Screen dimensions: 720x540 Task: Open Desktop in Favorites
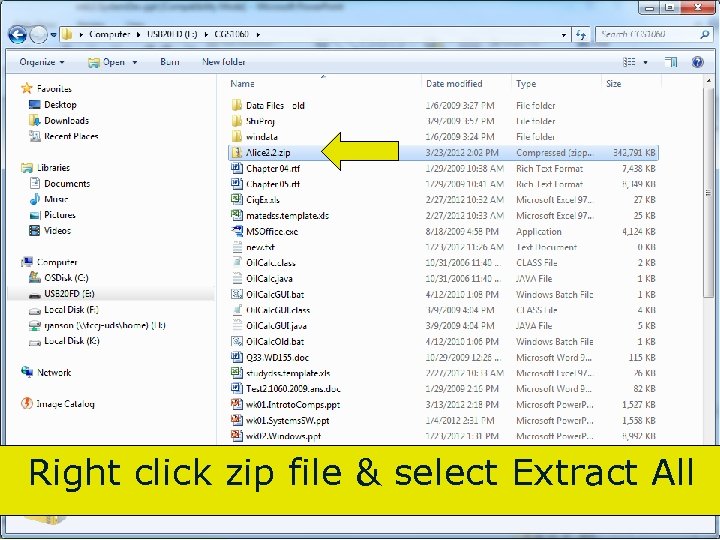click(60, 105)
